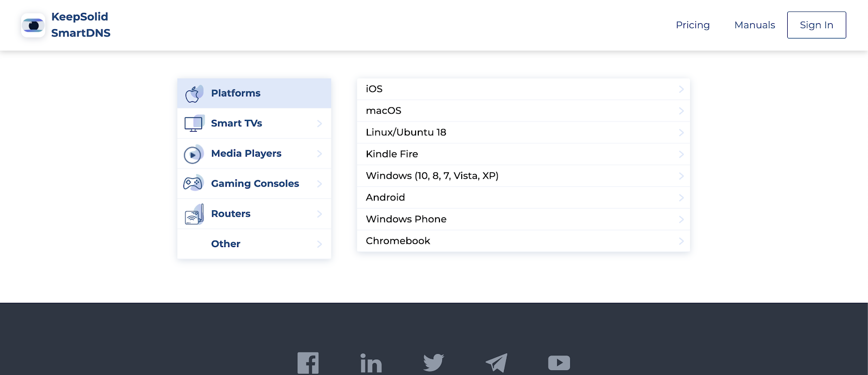Click the Routers wifi device icon

click(194, 214)
